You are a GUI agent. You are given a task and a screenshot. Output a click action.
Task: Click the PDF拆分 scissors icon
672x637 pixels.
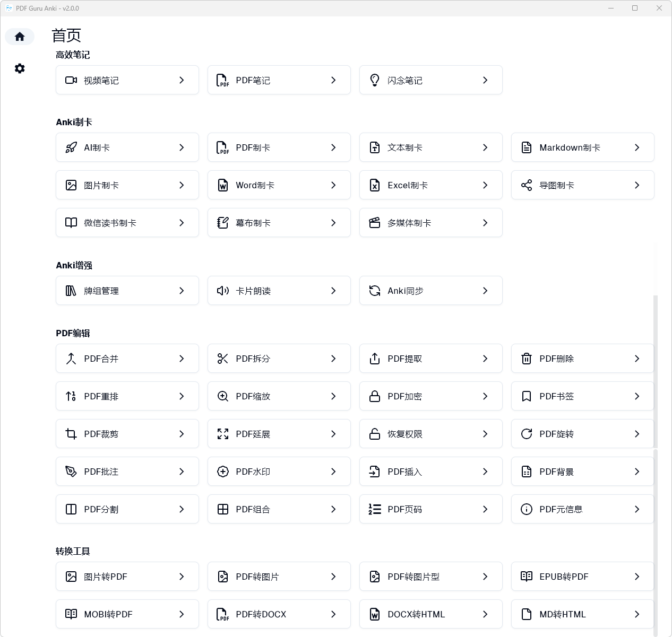223,359
